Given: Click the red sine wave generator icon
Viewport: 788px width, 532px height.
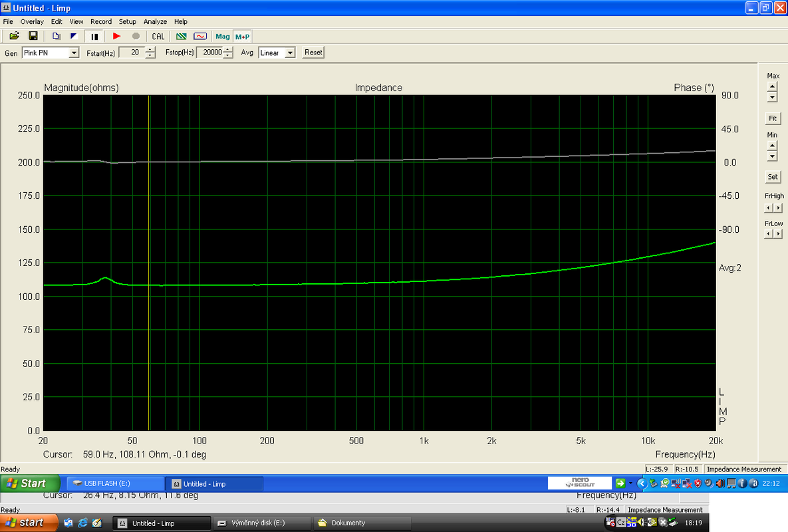Looking at the screenshot, I should 200,36.
